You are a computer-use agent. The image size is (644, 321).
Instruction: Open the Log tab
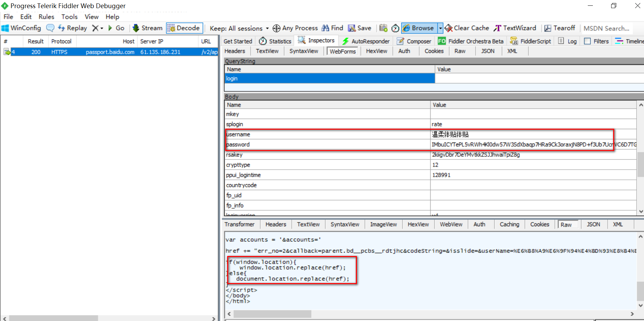(x=567, y=41)
